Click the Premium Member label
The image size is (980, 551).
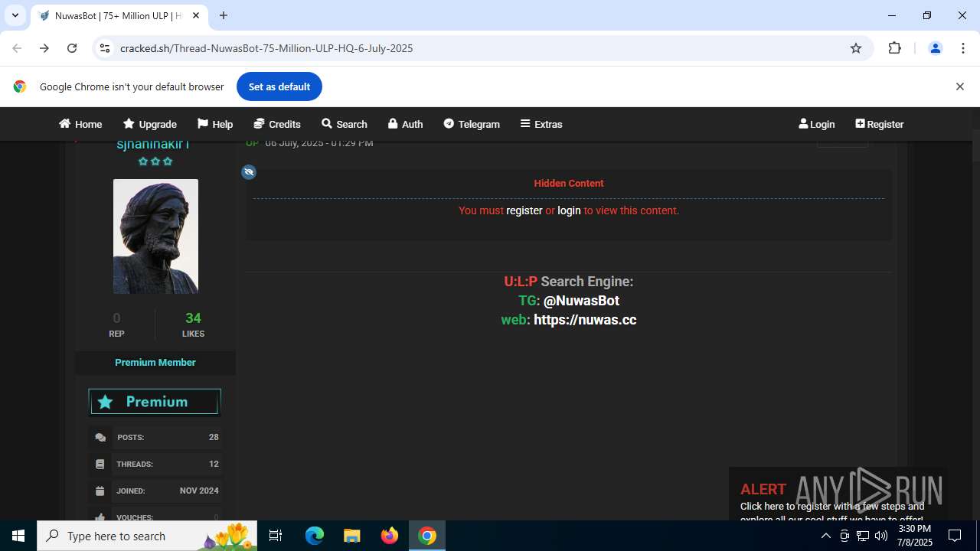coord(155,362)
